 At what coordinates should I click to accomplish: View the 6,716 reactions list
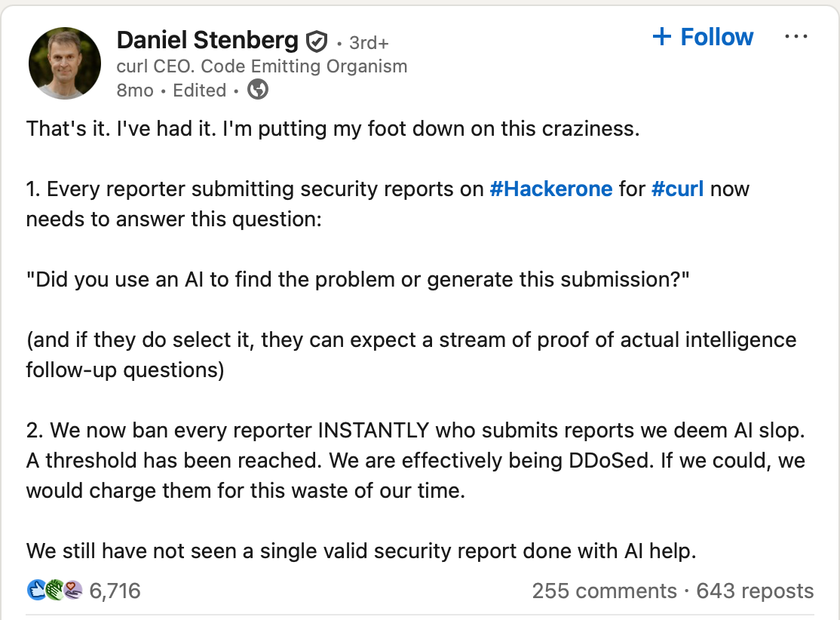(115, 591)
